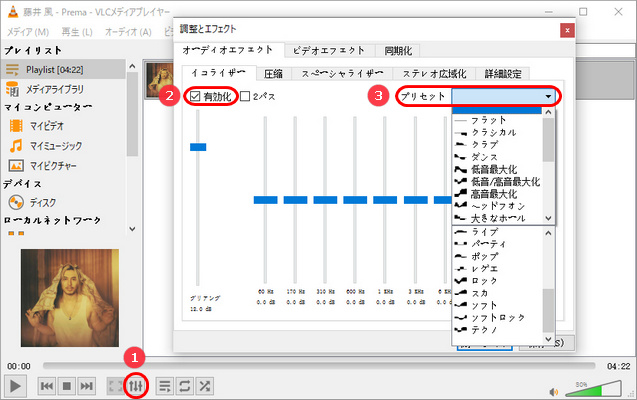The height and width of the screenshot is (400, 637).
Task: Toggle the 2パス checkbox
Action: [258, 96]
